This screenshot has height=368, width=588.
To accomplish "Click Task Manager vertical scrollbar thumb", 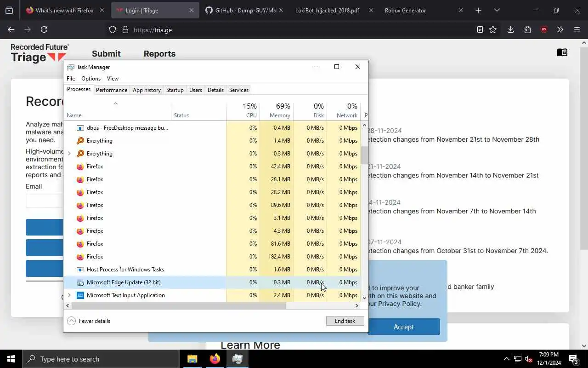I will point(365,155).
